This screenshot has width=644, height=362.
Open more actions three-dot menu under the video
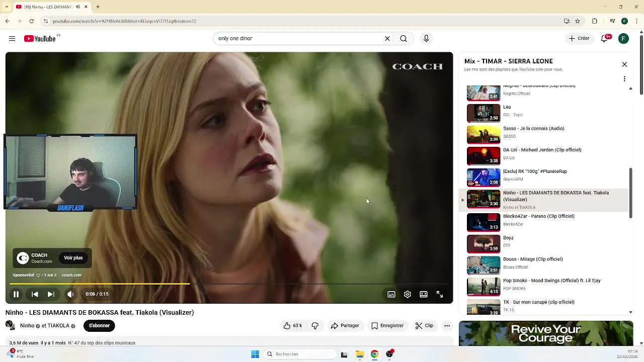tap(447, 326)
